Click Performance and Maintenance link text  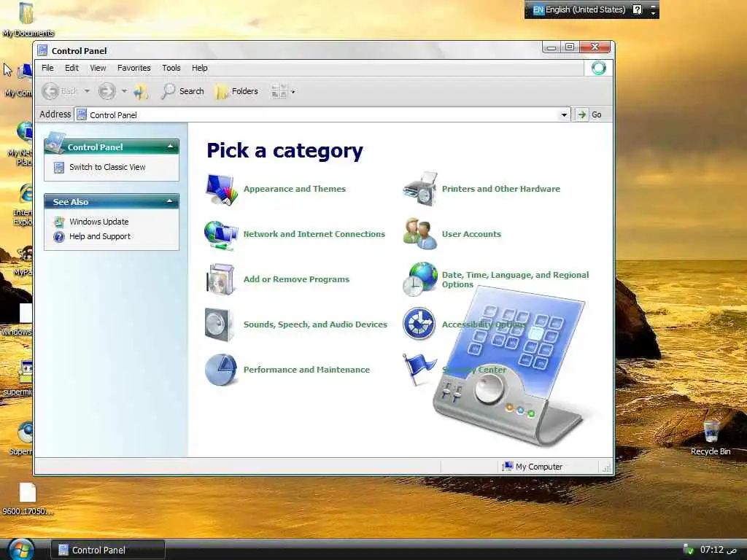pos(306,370)
